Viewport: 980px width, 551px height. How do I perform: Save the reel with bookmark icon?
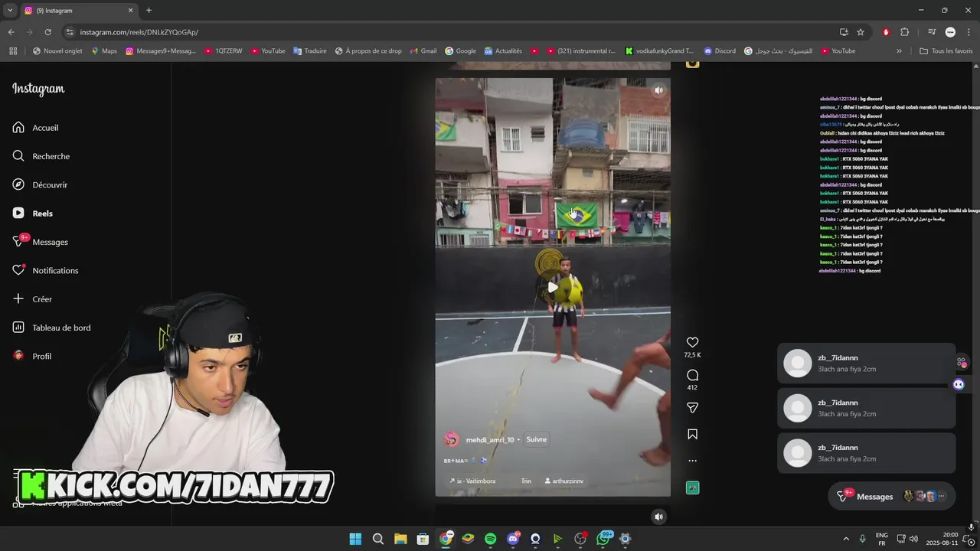tap(692, 434)
